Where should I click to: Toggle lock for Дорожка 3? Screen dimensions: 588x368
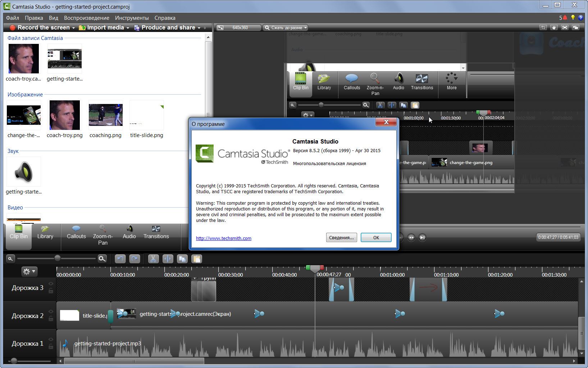click(51, 291)
